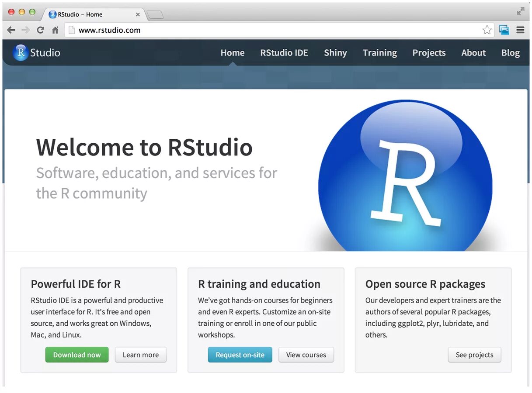Click the View courses button

pyautogui.click(x=306, y=355)
